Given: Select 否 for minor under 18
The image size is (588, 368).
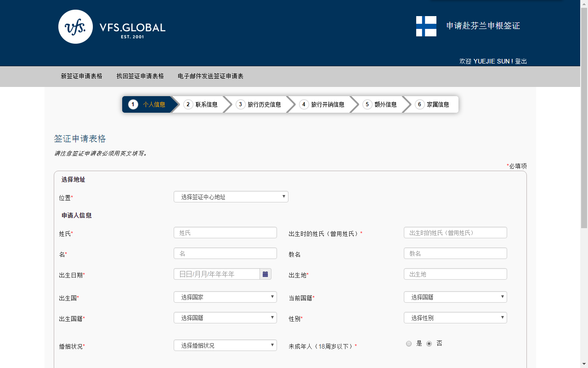Looking at the screenshot, I should [429, 344].
